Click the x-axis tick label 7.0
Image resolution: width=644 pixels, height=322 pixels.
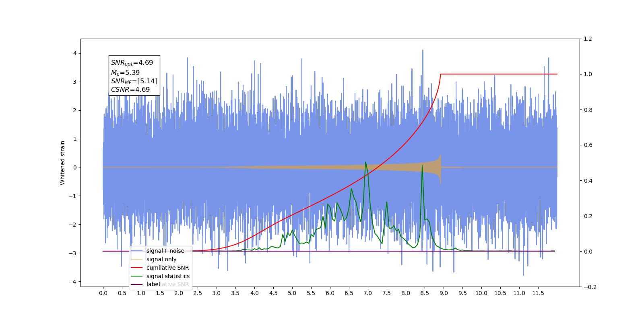click(x=368, y=293)
